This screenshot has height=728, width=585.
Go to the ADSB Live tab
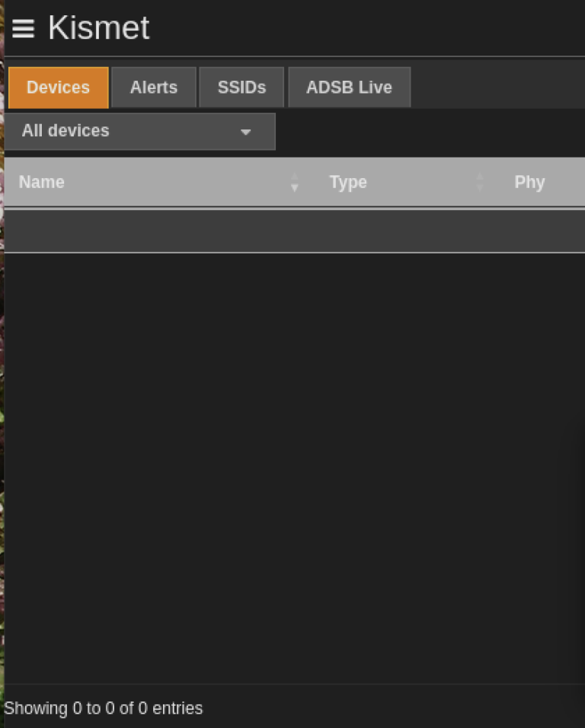click(349, 88)
